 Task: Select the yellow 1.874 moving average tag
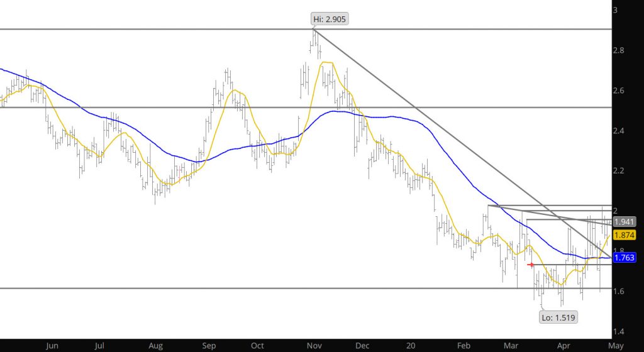(x=625, y=234)
